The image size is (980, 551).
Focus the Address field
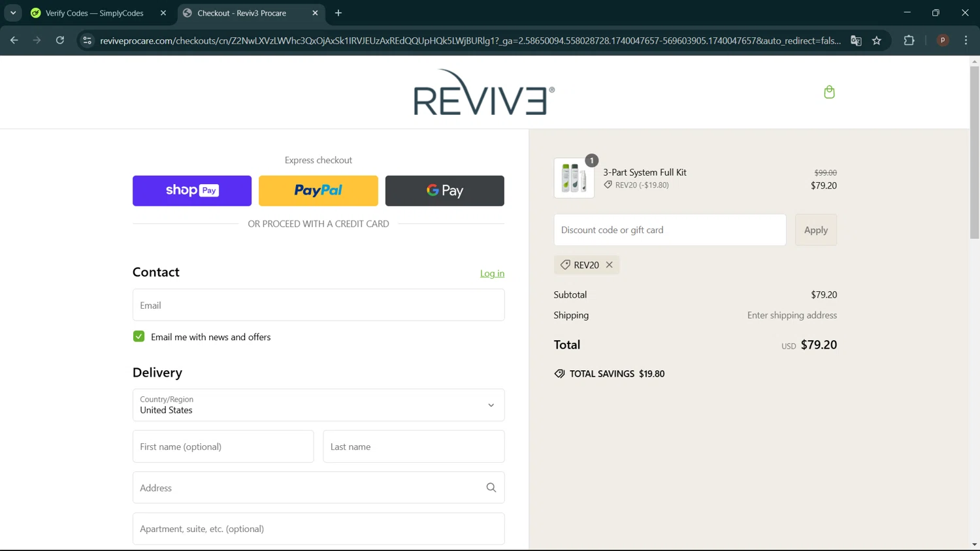point(318,488)
